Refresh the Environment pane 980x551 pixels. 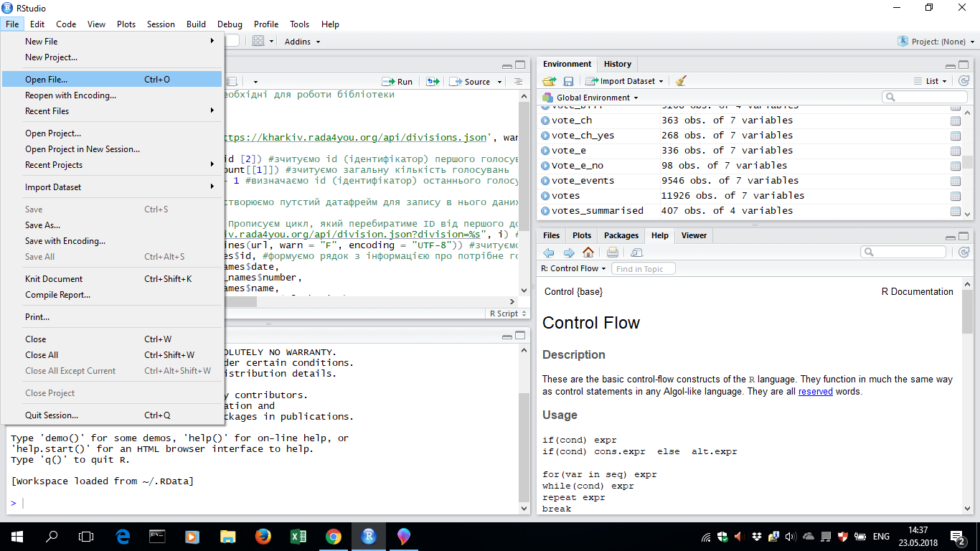click(x=964, y=81)
